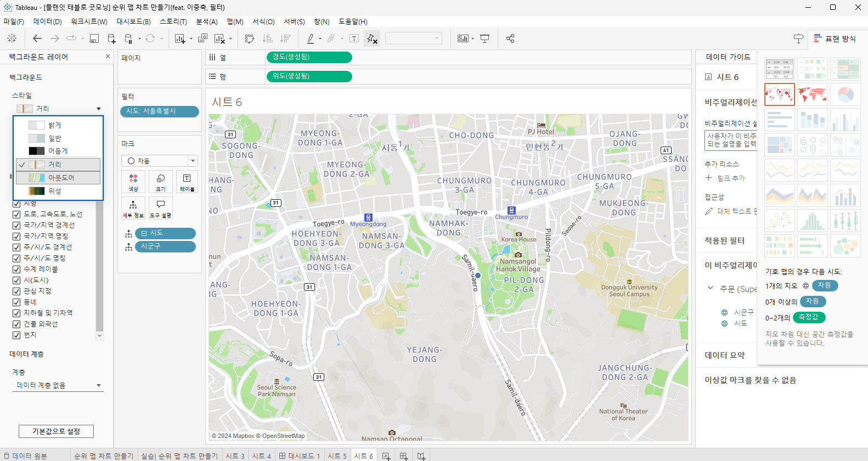Add a new data source from the toolbar
Viewport: 868px width, 461px height.
coord(111,38)
